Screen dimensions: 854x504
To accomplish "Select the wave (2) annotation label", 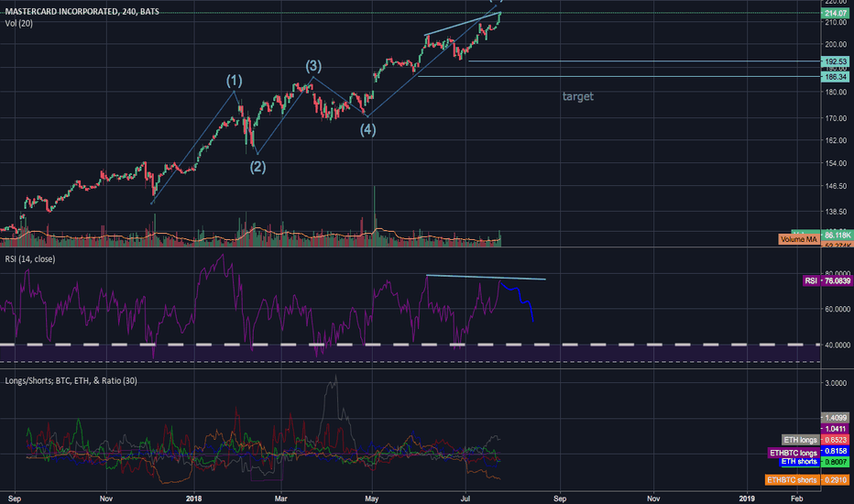I will point(257,167).
